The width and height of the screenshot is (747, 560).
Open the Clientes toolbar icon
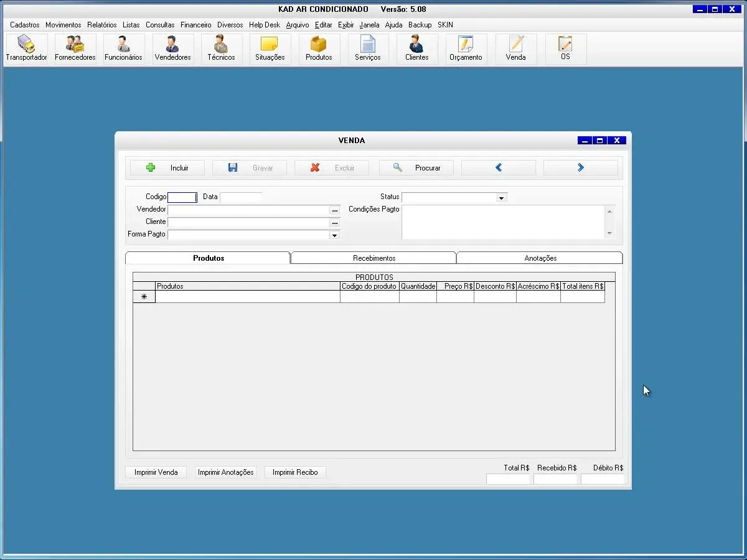(x=416, y=49)
